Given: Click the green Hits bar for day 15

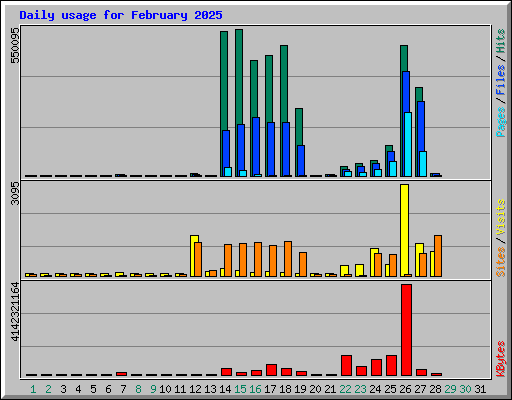Looking at the screenshot, I should pyautogui.click(x=239, y=77).
